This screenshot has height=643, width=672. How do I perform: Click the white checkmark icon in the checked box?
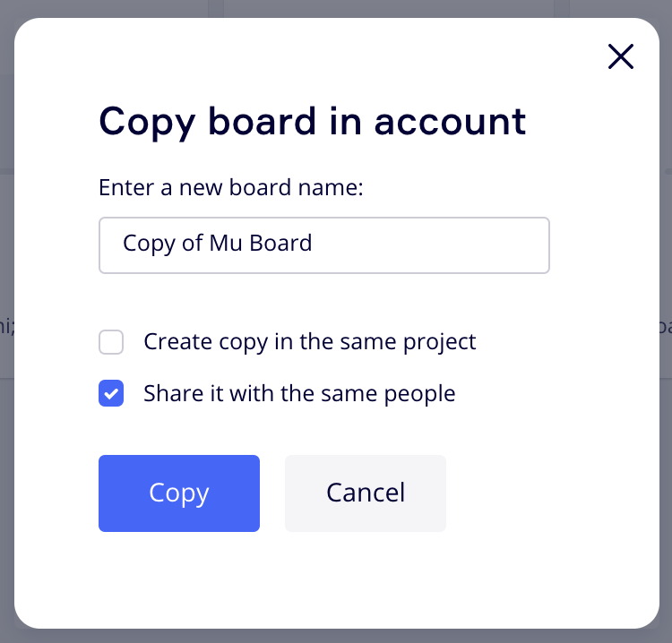pos(111,394)
